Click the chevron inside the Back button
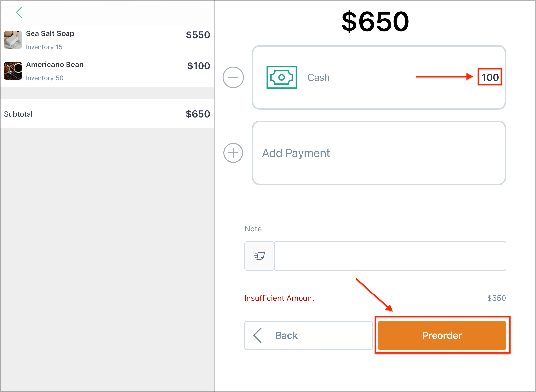Viewport: 536px width, 392px height. pos(257,335)
